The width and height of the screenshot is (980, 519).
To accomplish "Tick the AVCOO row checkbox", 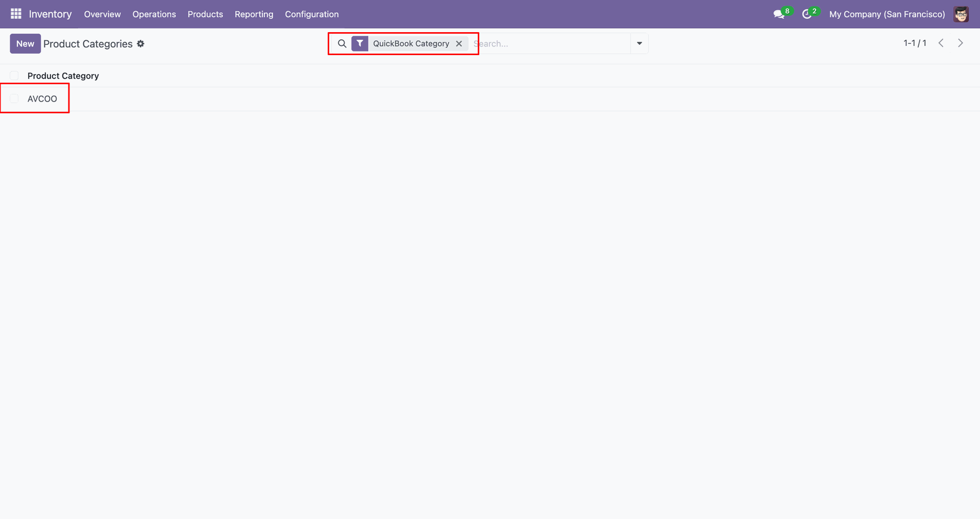I will click(x=14, y=98).
